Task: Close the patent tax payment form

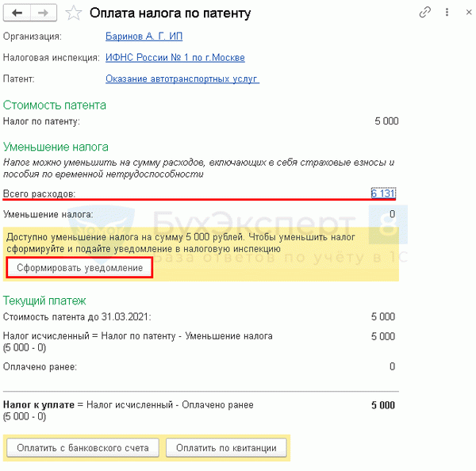Action: (469, 12)
